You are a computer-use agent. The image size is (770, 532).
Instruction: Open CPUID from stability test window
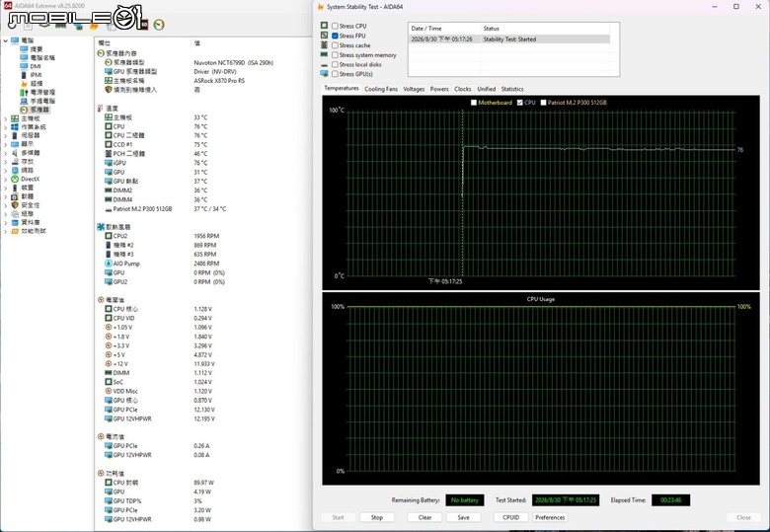point(510,517)
